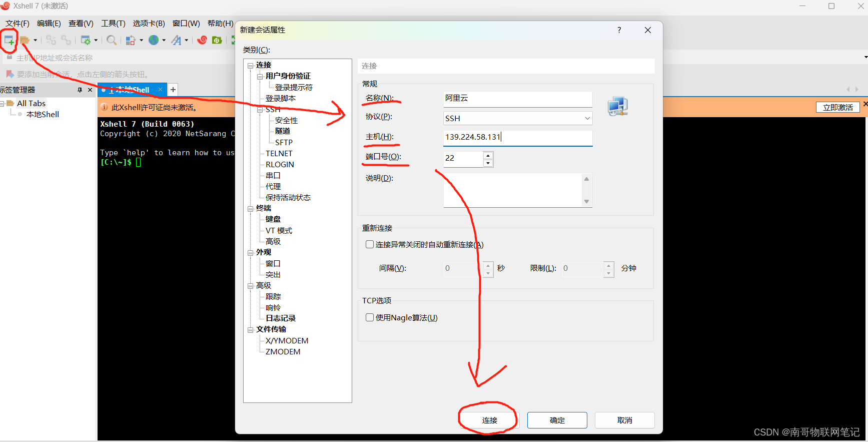This screenshot has width=868, height=442.
Task: Click the description scrollbar down arrow
Action: click(x=587, y=202)
